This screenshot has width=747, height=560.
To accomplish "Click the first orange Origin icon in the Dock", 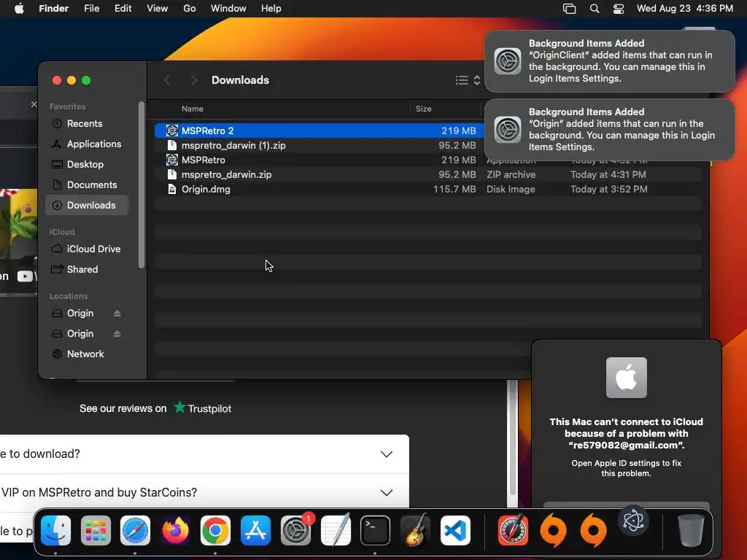I will click(x=553, y=530).
